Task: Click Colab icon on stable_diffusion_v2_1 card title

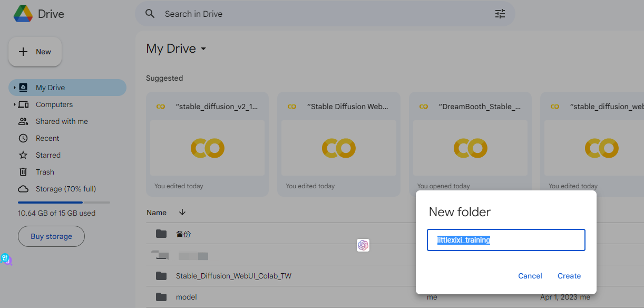Action: point(161,107)
